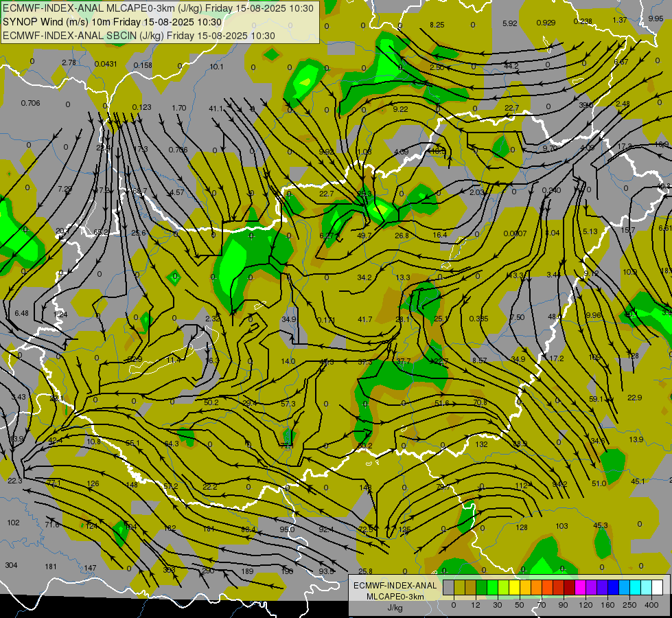Select the '132' map value

(481, 444)
